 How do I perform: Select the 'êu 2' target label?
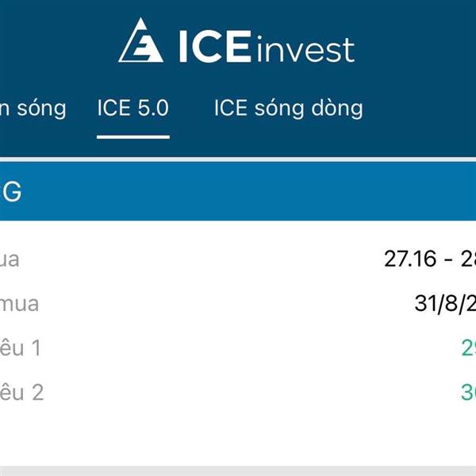(21, 392)
